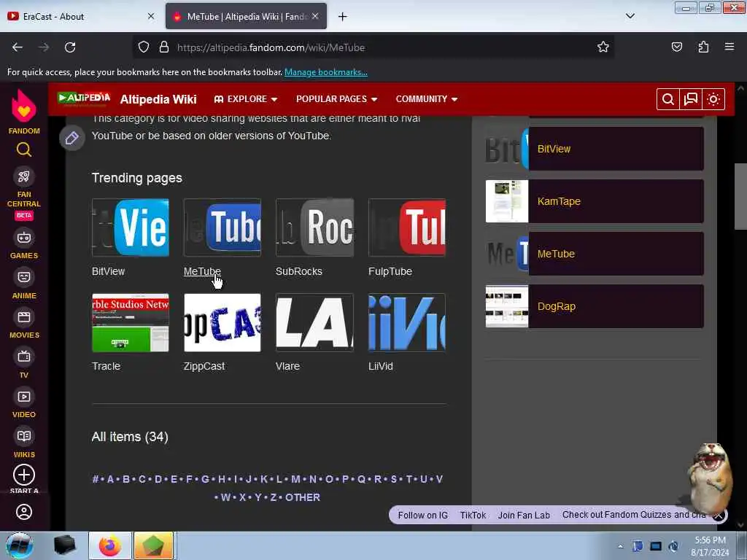This screenshot has width=747, height=560.
Task: Expand the Popular Pages dropdown
Action: (x=337, y=99)
